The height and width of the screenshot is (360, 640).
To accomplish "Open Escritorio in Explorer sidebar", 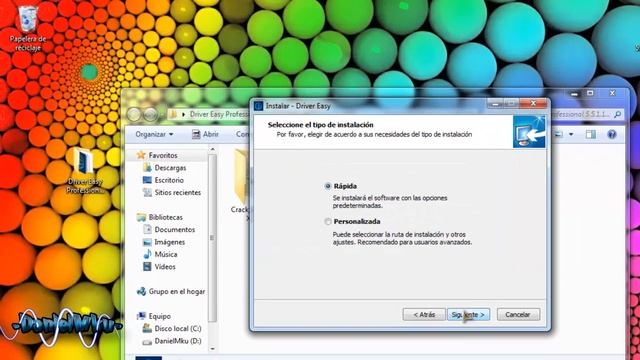I will (x=169, y=180).
